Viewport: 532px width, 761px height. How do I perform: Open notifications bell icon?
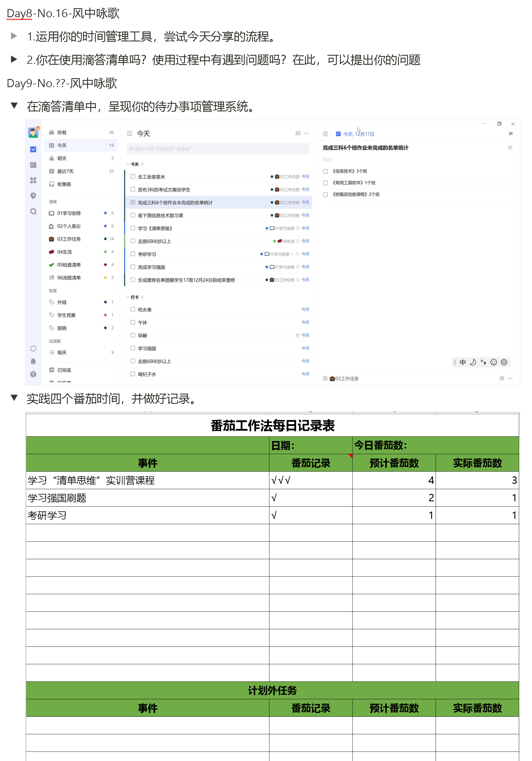point(33,361)
